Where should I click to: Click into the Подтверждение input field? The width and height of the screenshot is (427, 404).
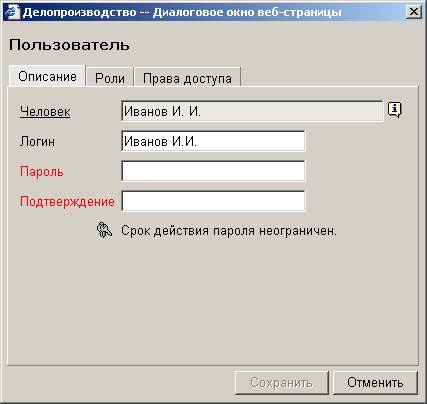(x=213, y=201)
